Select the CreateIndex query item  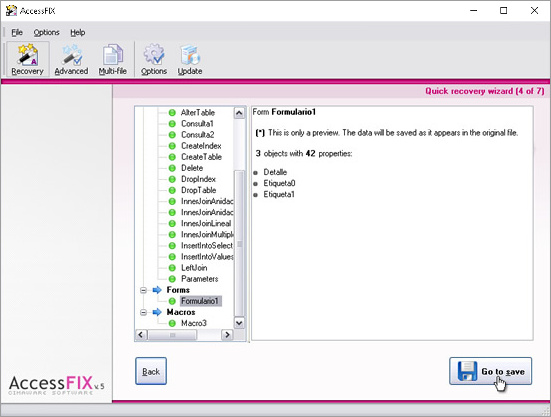coord(201,146)
